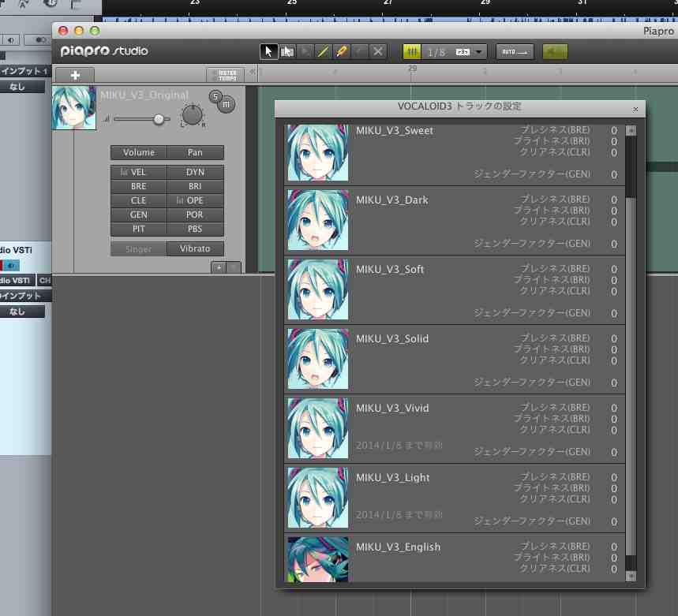678x616 pixels.
Task: Toggle the AUTO scroll button
Action: point(515,52)
